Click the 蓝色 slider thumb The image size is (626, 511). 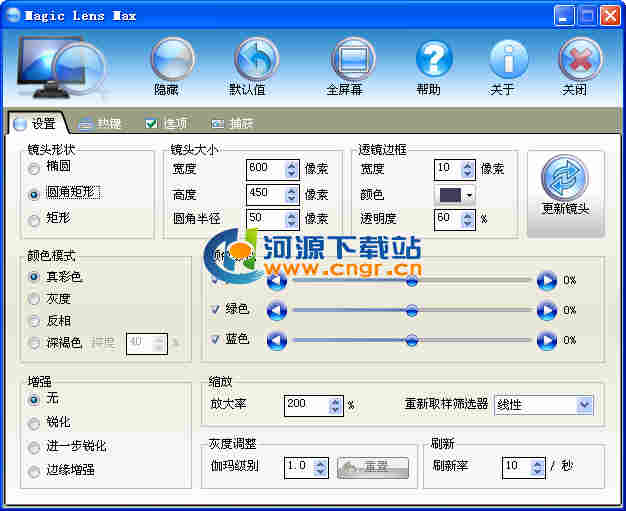[x=412, y=341]
